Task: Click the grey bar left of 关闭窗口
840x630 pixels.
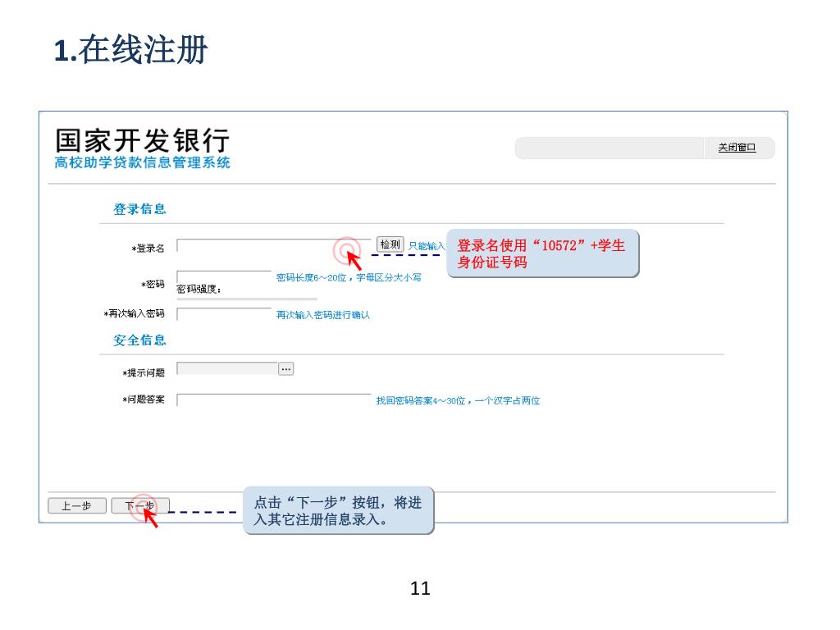Action: coord(609,148)
